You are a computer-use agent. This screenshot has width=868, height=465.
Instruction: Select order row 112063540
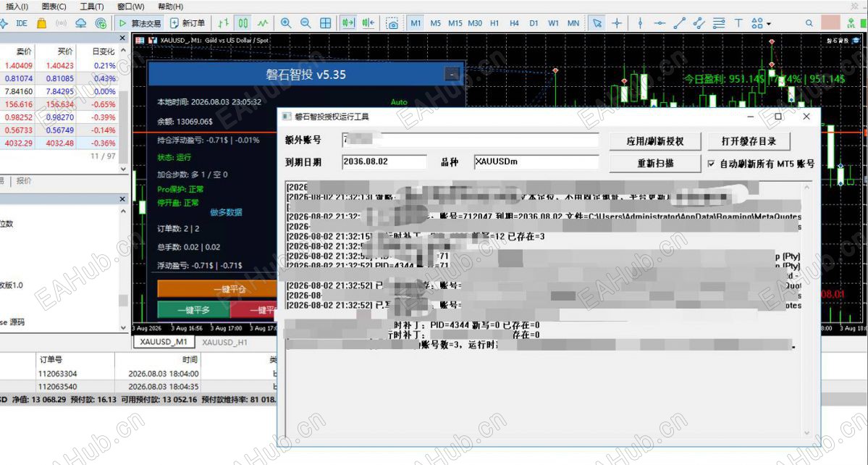point(138,386)
